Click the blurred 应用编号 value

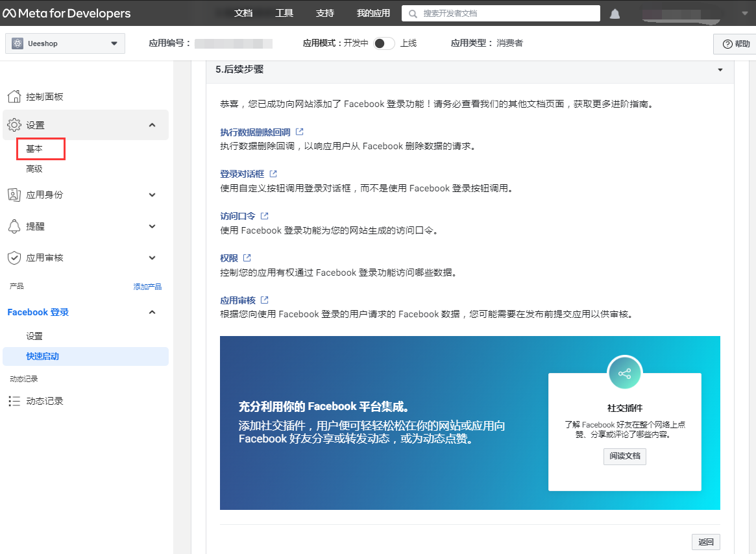234,43
